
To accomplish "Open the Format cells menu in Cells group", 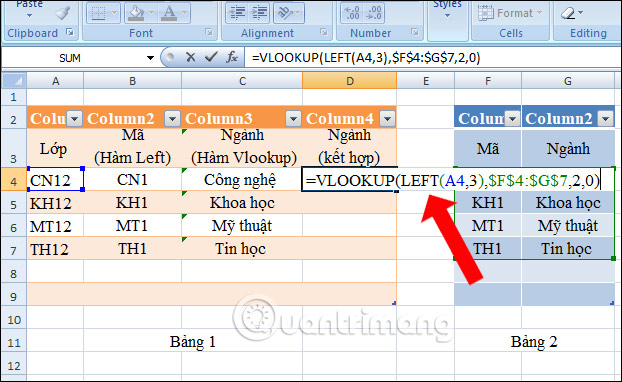I will coord(510,13).
